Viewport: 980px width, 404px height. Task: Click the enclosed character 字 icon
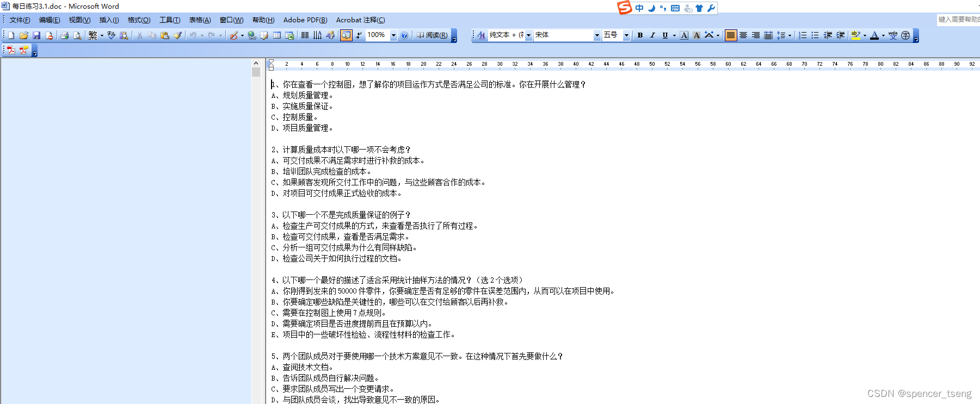coord(905,35)
